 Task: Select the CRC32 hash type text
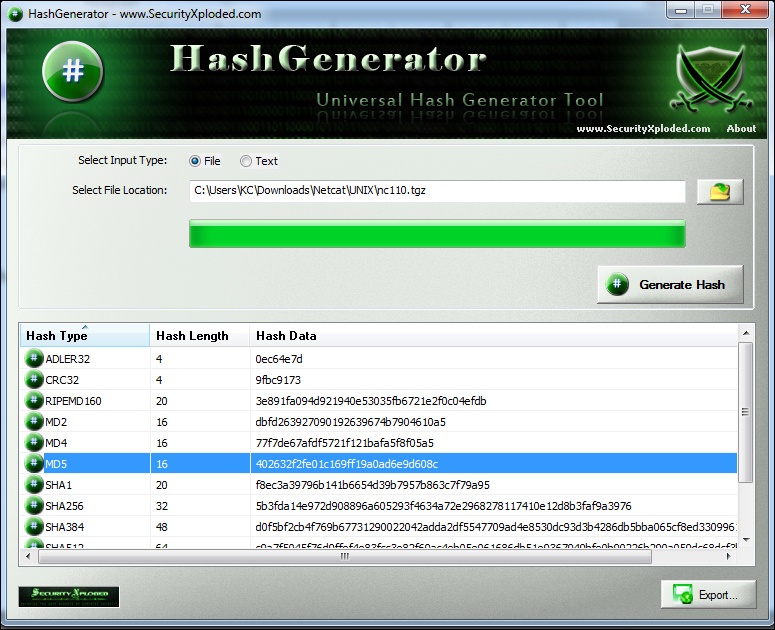(x=62, y=380)
